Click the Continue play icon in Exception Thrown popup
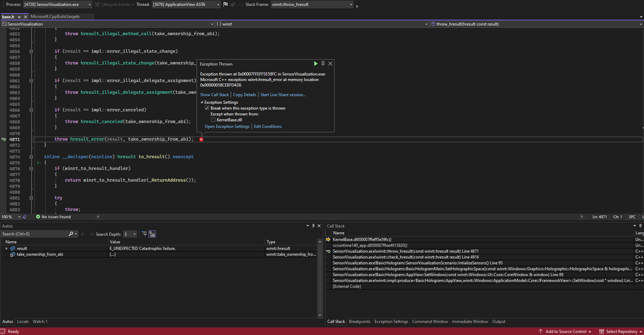The image size is (644, 335). 315,64
